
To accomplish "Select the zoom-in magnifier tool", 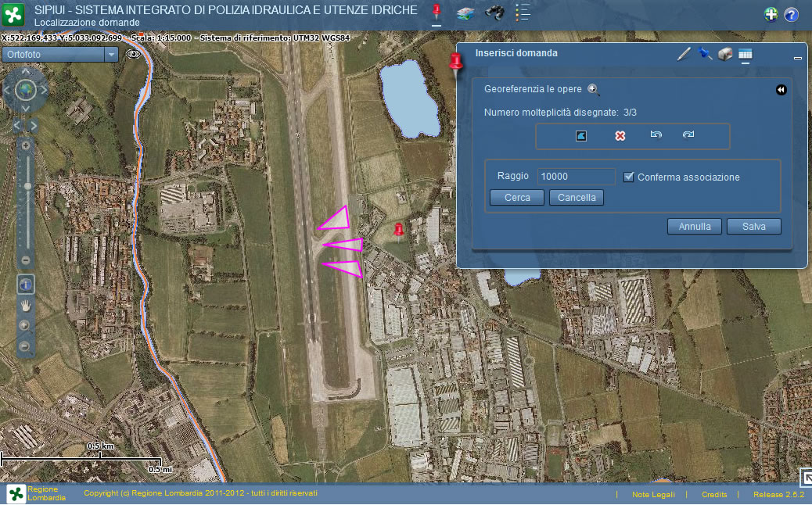I will 24,325.
